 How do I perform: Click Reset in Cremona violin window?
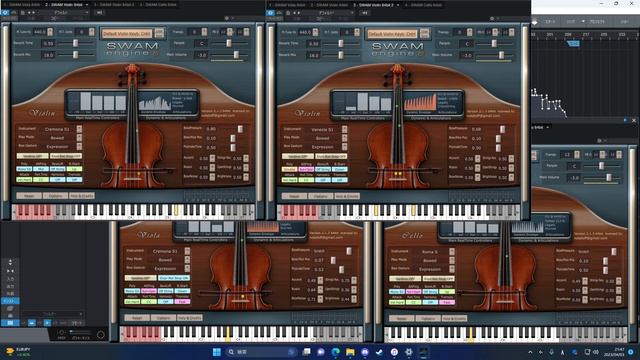(29, 196)
